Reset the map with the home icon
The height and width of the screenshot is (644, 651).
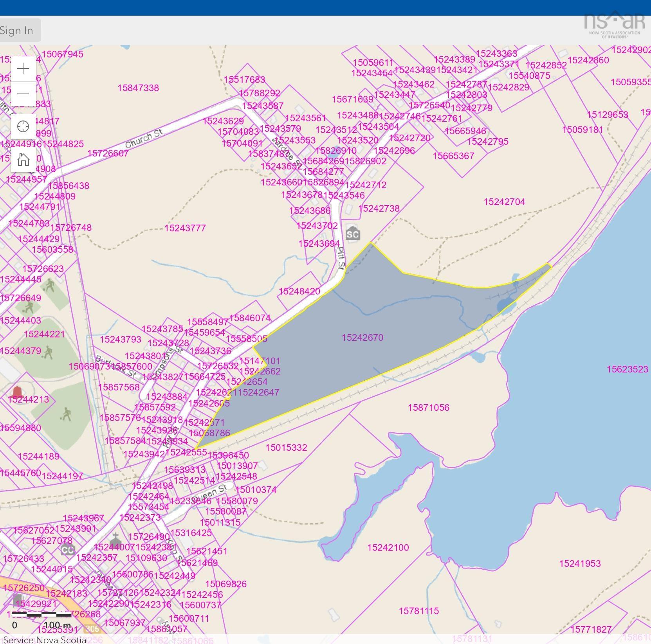(x=23, y=160)
